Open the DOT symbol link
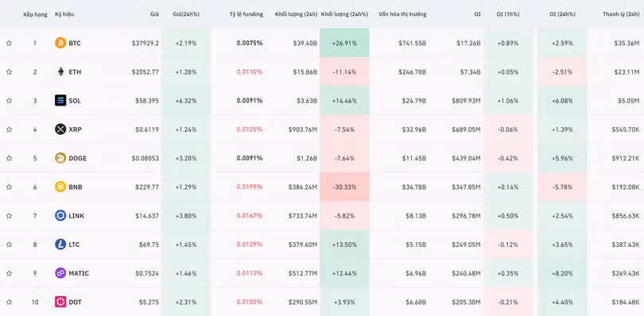 click(x=76, y=302)
